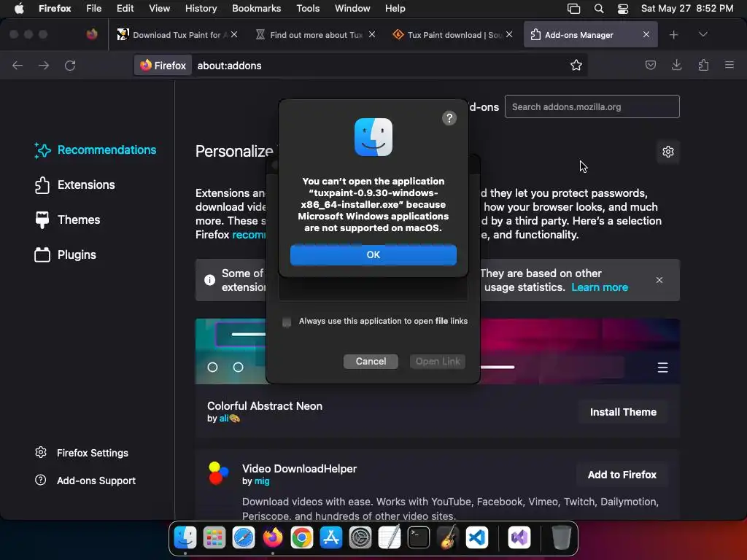
Task: Open GarageBand from the Dock
Action: point(448,538)
